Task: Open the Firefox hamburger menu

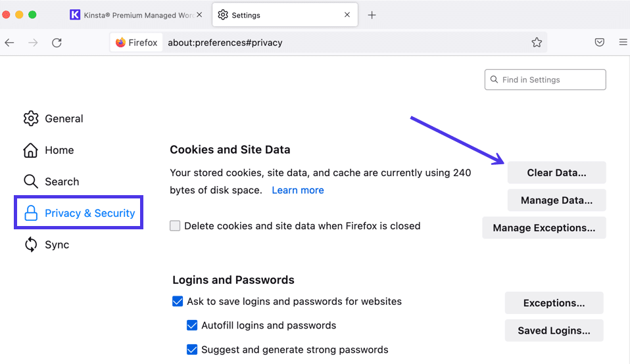Action: (x=623, y=43)
